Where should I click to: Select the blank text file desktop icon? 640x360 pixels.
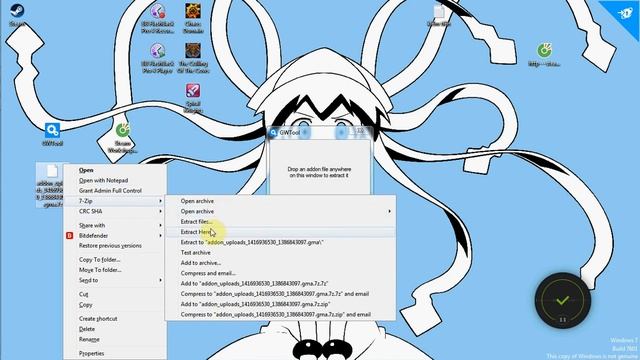pos(439,11)
